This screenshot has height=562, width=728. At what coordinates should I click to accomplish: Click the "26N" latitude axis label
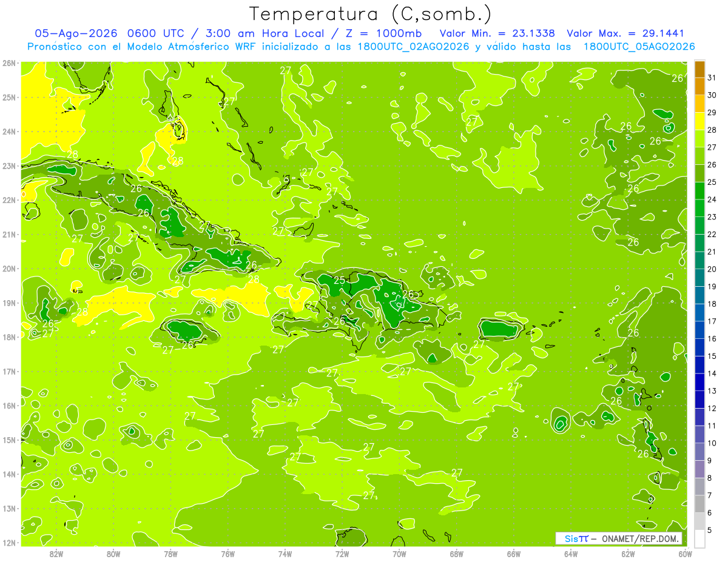pos(9,63)
